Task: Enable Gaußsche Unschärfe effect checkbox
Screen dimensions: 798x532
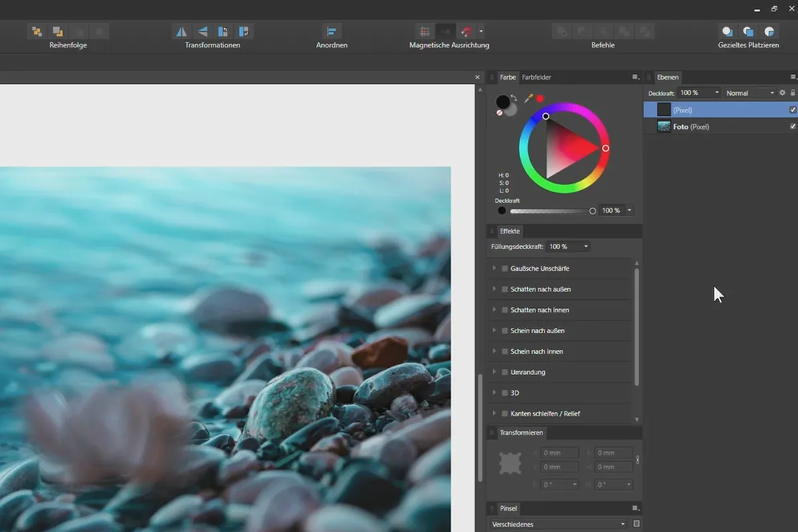Action: (x=505, y=269)
